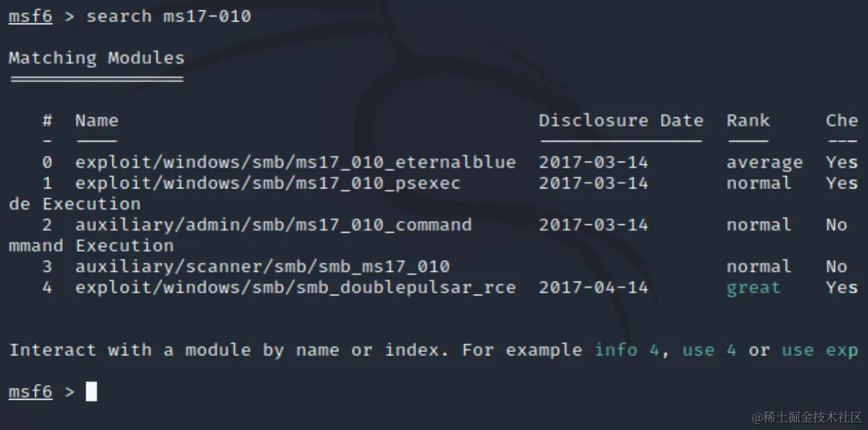Image resolution: width=868 pixels, height=430 pixels.
Task: Click the 'Disclosure Date' column header
Action: [620, 121]
